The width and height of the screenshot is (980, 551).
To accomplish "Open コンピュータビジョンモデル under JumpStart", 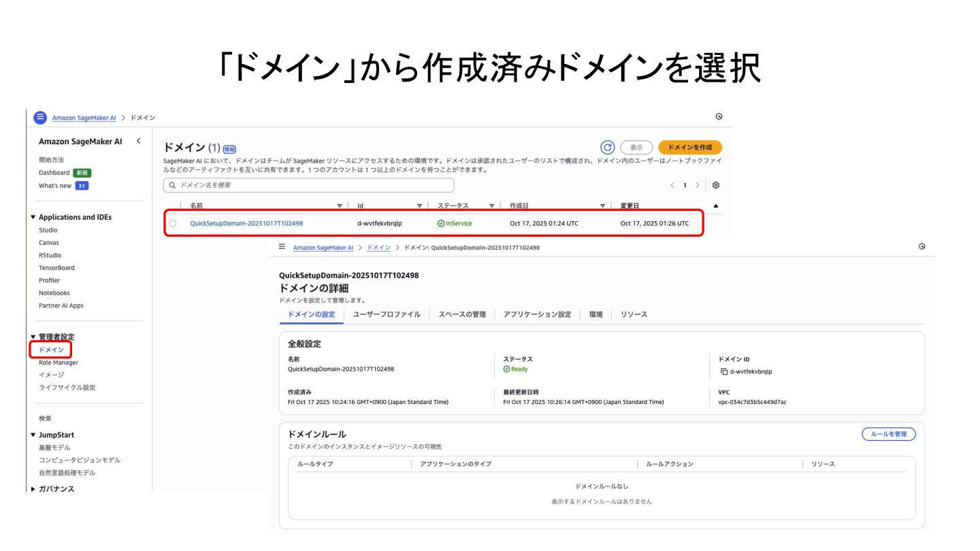I will click(x=80, y=460).
